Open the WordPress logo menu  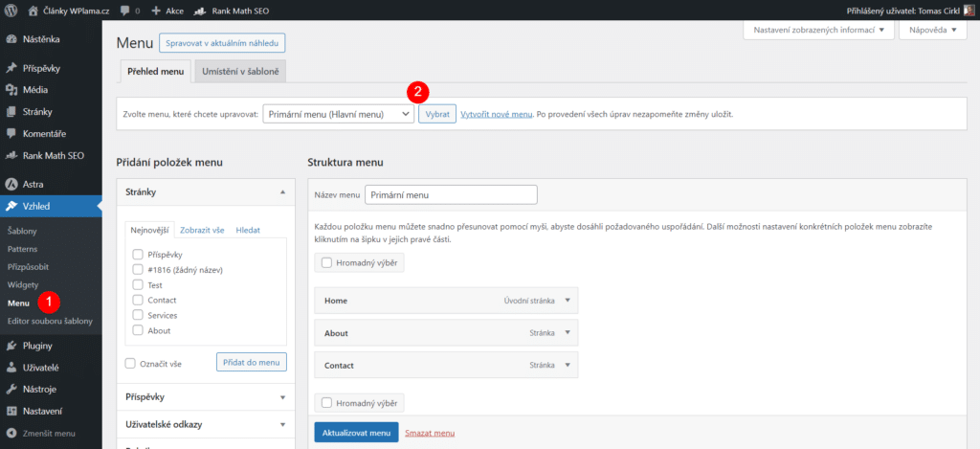11,10
